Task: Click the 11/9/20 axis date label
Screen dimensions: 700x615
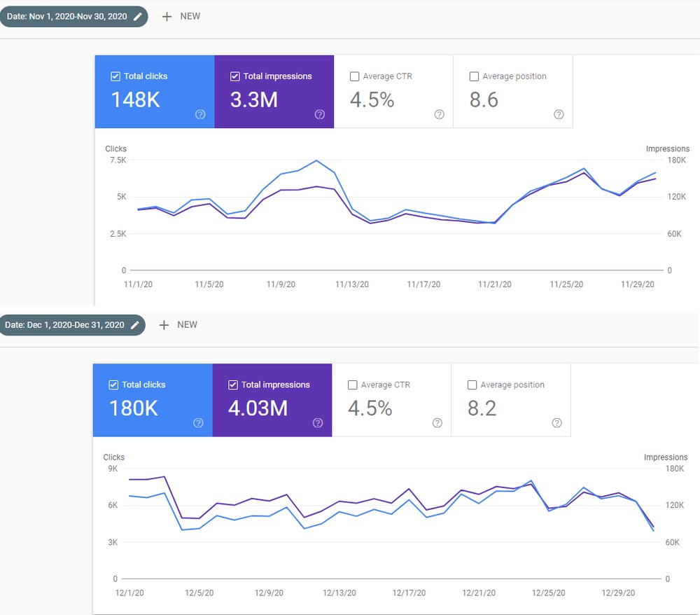Action: [281, 284]
